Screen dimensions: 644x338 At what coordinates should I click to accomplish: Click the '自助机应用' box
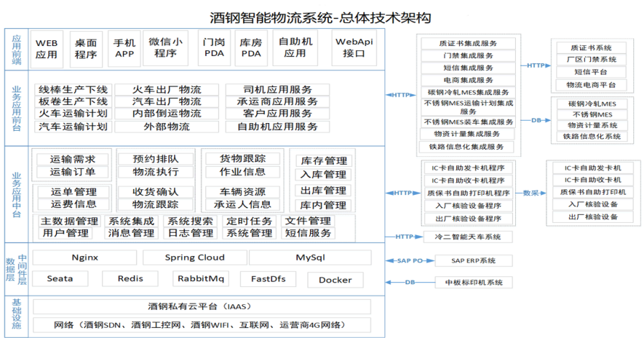295,47
